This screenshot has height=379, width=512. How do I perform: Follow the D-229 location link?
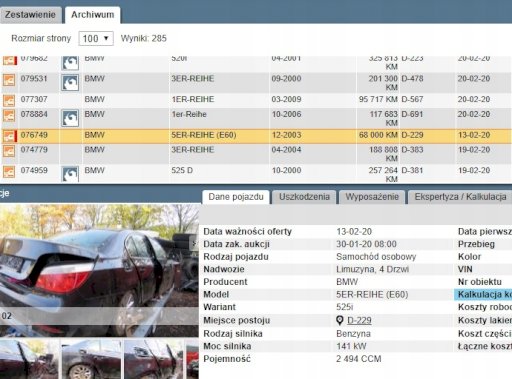tap(359, 320)
